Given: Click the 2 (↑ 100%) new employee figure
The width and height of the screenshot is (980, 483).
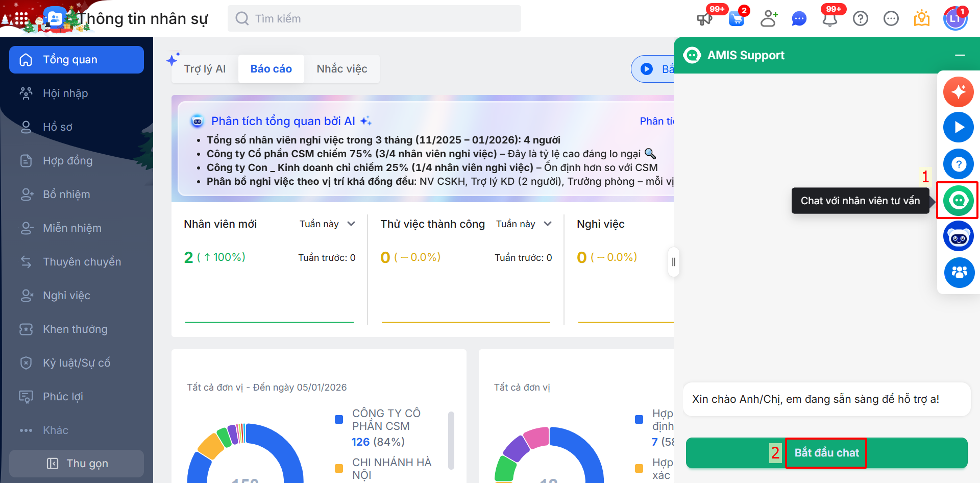Looking at the screenshot, I should click(214, 257).
